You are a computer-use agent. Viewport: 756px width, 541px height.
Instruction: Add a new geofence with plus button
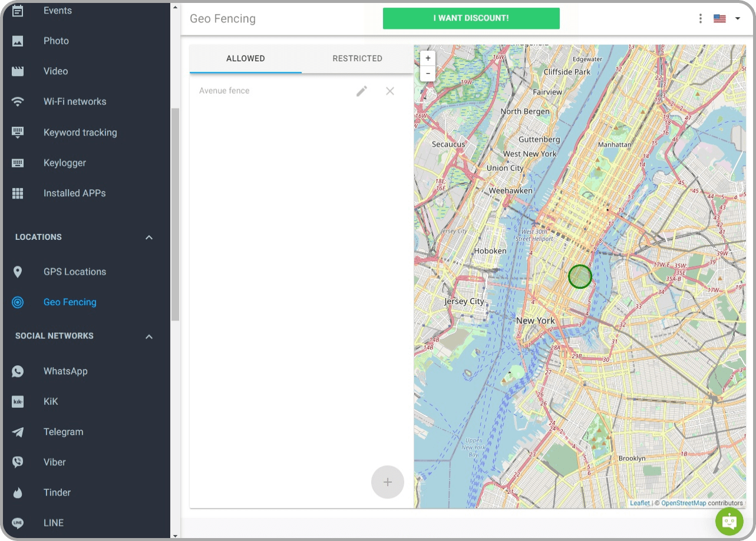coord(388,482)
